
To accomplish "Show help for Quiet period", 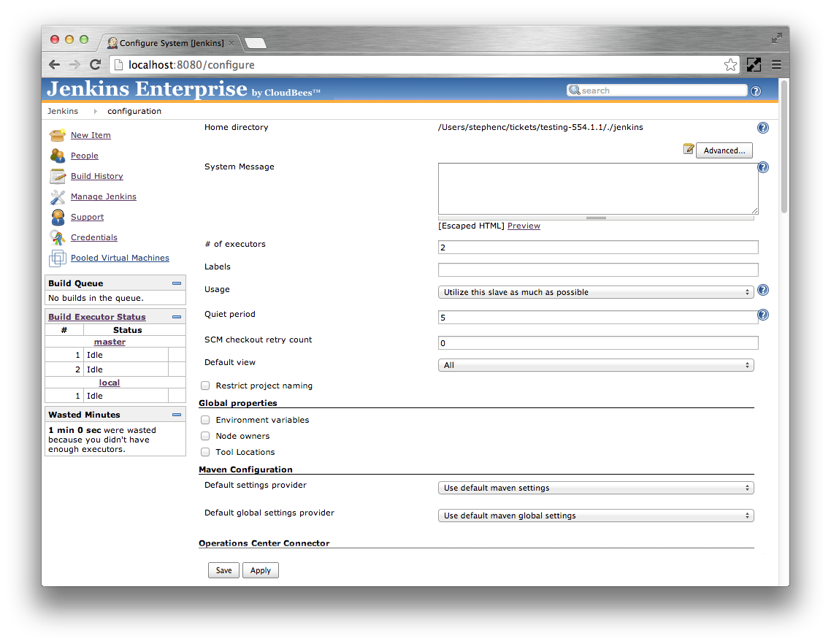I will click(x=762, y=315).
